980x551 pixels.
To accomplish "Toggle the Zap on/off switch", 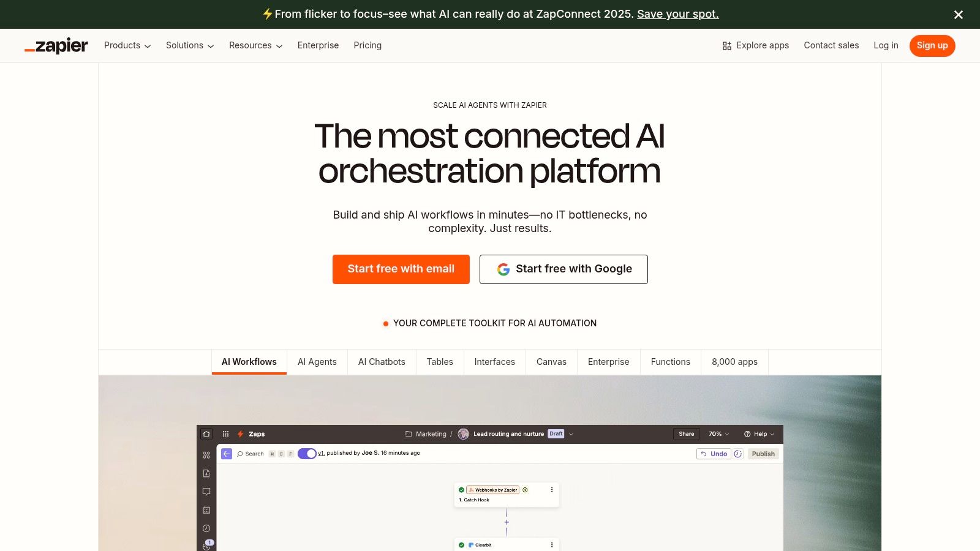I will pos(307,454).
